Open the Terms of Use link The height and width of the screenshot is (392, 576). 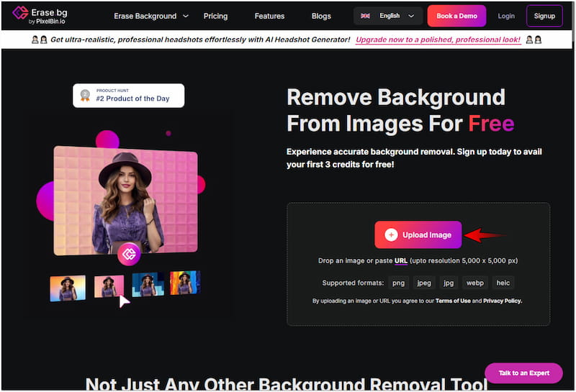[x=452, y=301]
